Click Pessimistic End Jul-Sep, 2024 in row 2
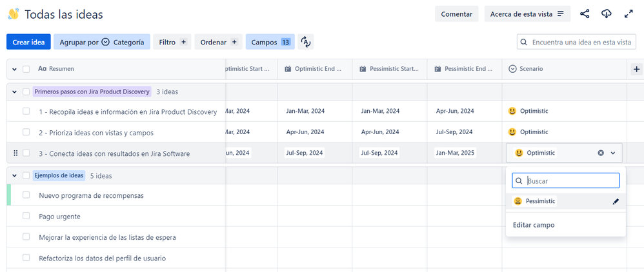 point(455,131)
